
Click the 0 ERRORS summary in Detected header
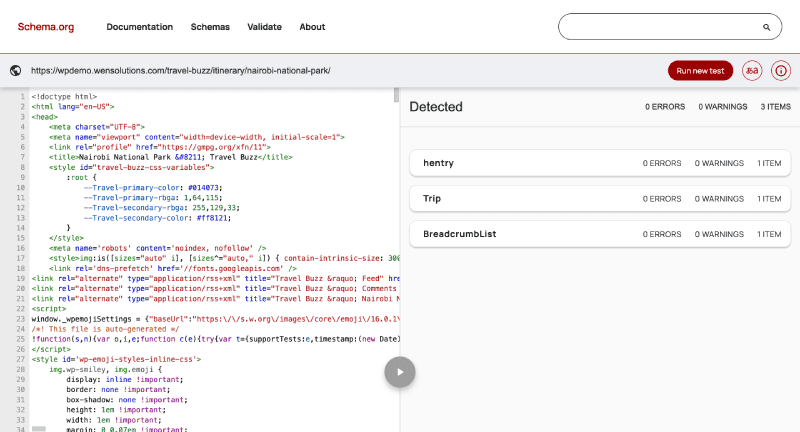(665, 107)
